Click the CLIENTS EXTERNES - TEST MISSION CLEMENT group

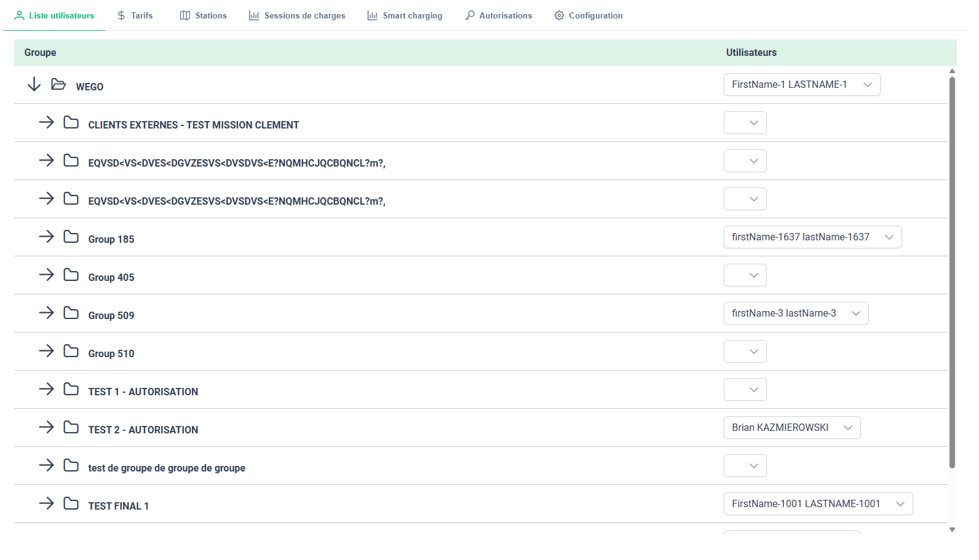click(x=193, y=125)
